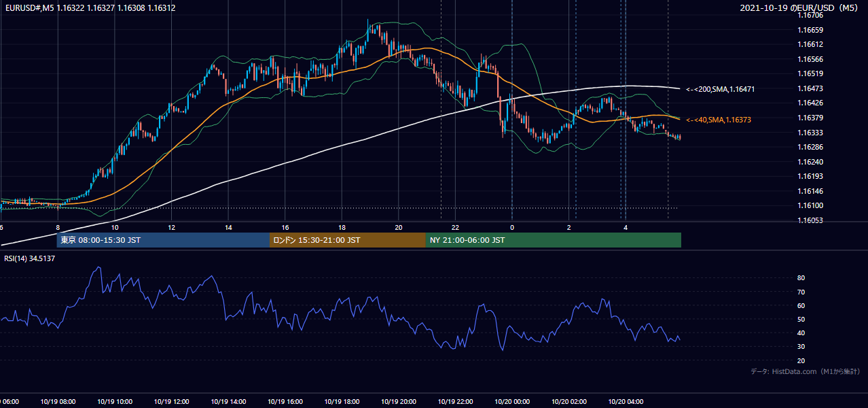This screenshot has width=868, height=408.
Task: Click the 40 SMA label reading 1.16373
Action: pos(719,120)
